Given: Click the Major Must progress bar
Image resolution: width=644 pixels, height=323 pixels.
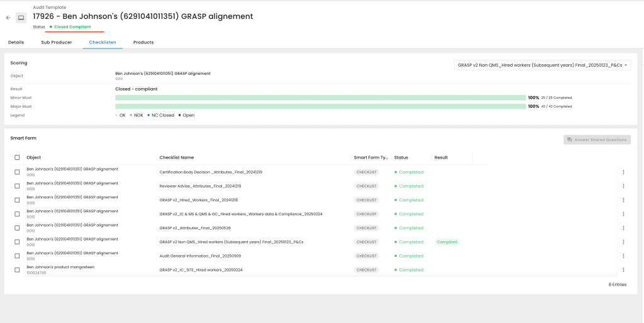Looking at the screenshot, I should [x=320, y=106].
